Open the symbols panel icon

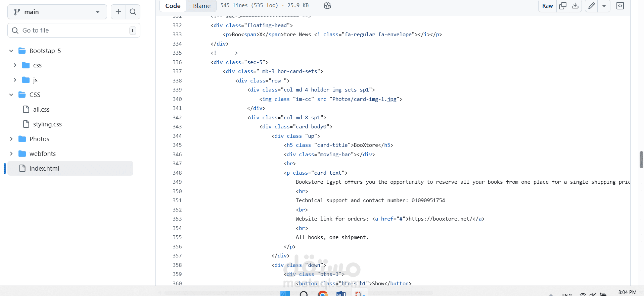(620, 6)
